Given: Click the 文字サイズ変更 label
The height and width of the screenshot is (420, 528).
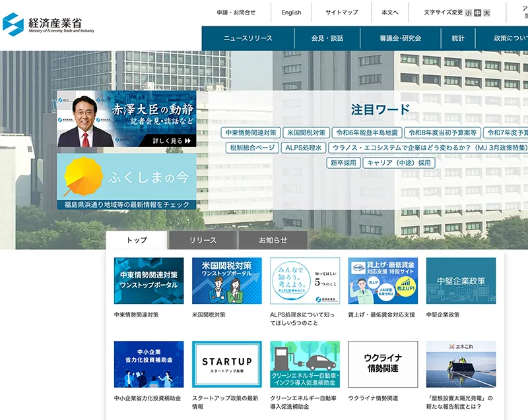Looking at the screenshot, I should (x=443, y=13).
